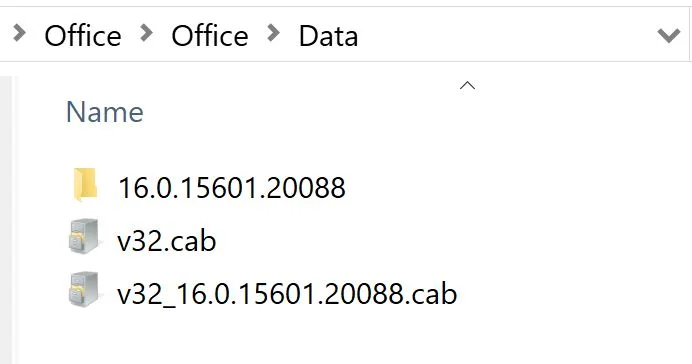
Task: Click empty address bar space after Data
Action: tap(503, 35)
